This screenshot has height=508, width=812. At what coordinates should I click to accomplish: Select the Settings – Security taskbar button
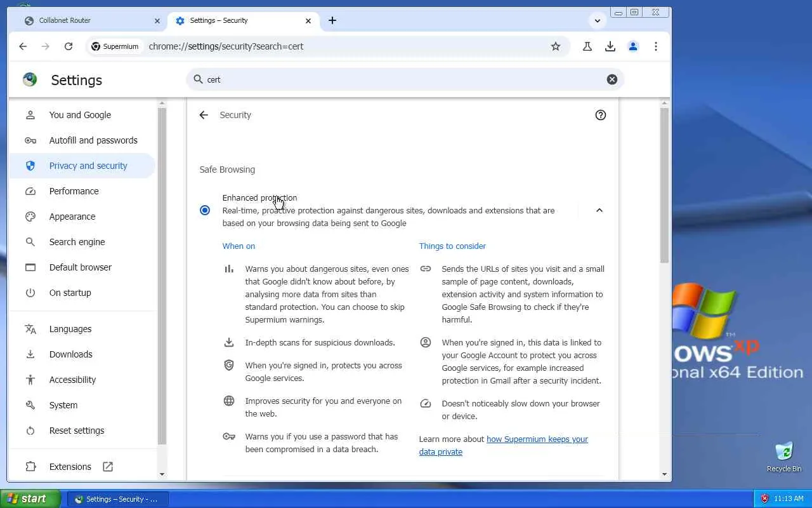[x=117, y=499]
